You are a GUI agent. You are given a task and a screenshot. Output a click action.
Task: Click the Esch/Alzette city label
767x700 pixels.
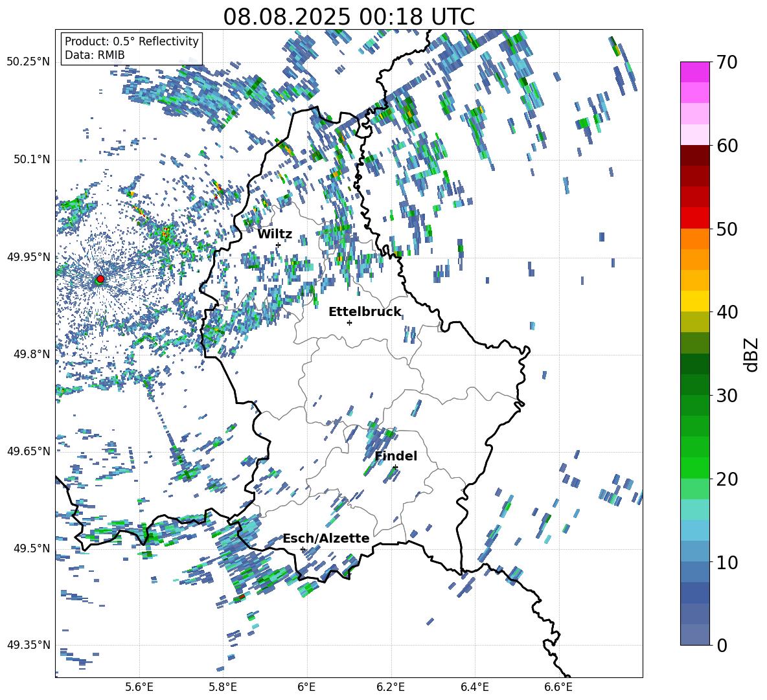[x=326, y=539]
